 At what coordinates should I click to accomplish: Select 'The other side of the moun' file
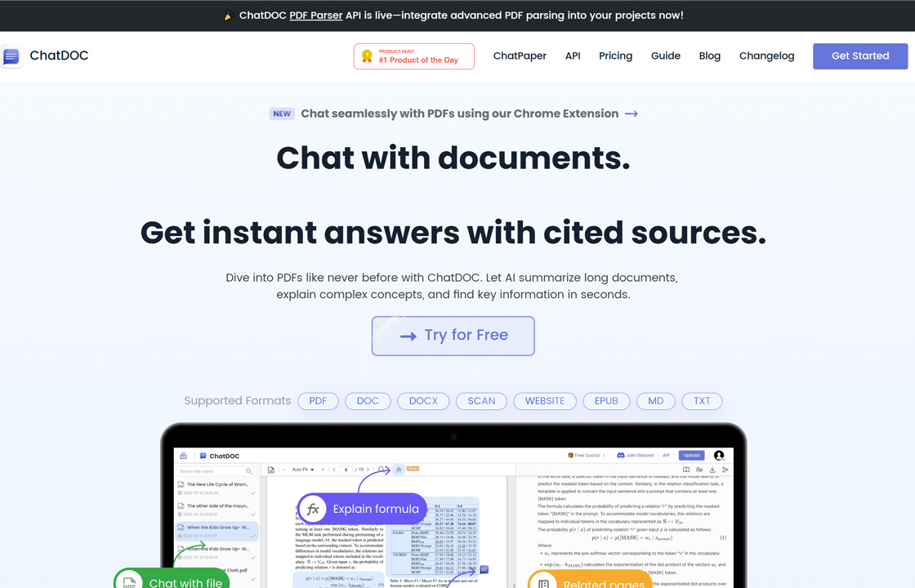tap(217, 510)
